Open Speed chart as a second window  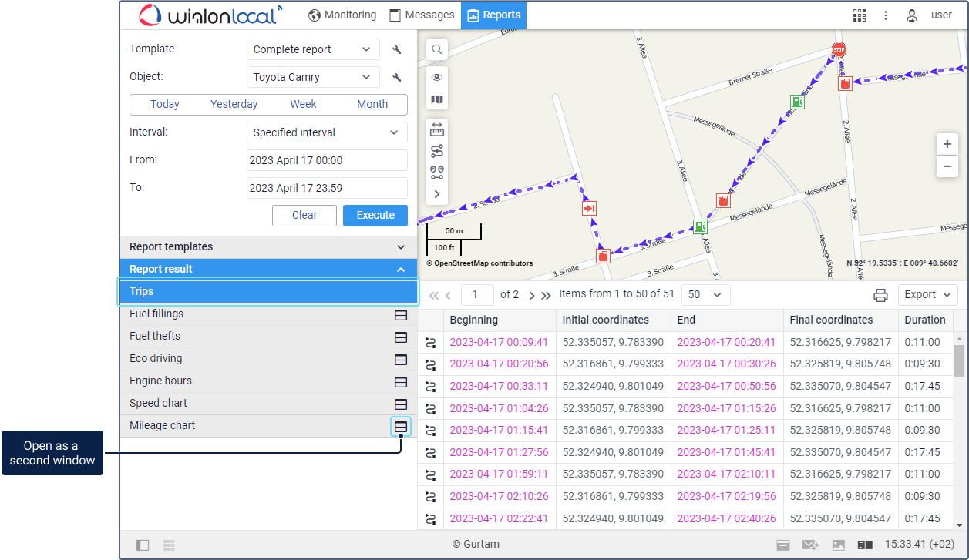401,404
